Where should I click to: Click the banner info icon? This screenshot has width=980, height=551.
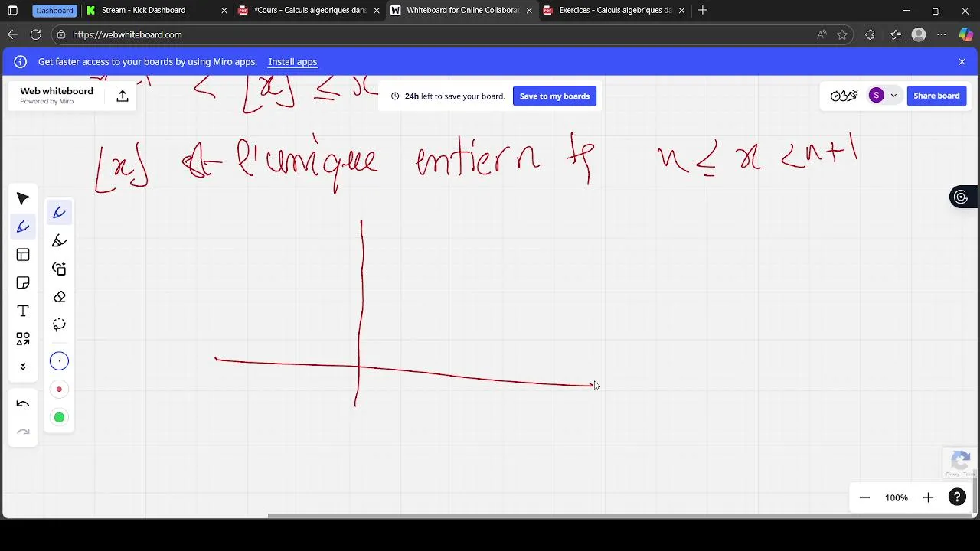[21, 62]
